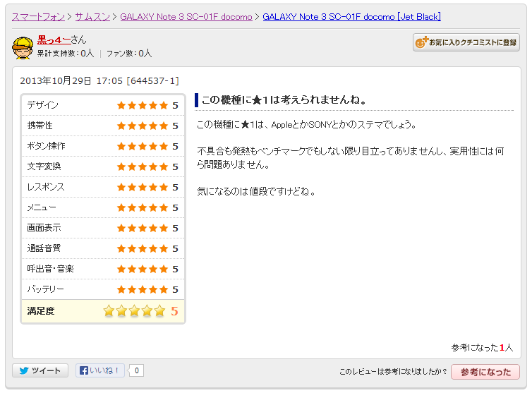Click the 携帯性 rating stars

(143, 126)
